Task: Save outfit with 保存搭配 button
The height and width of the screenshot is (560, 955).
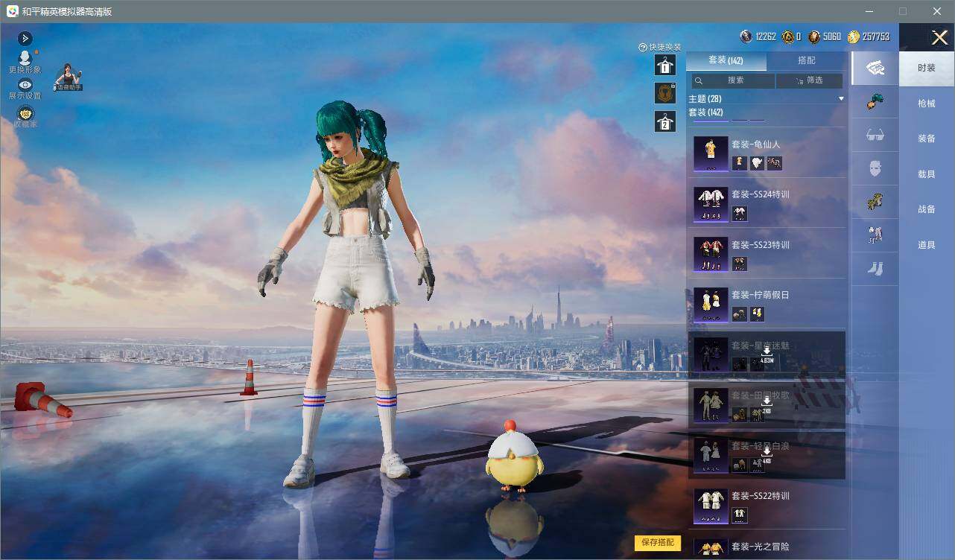Action: click(658, 543)
